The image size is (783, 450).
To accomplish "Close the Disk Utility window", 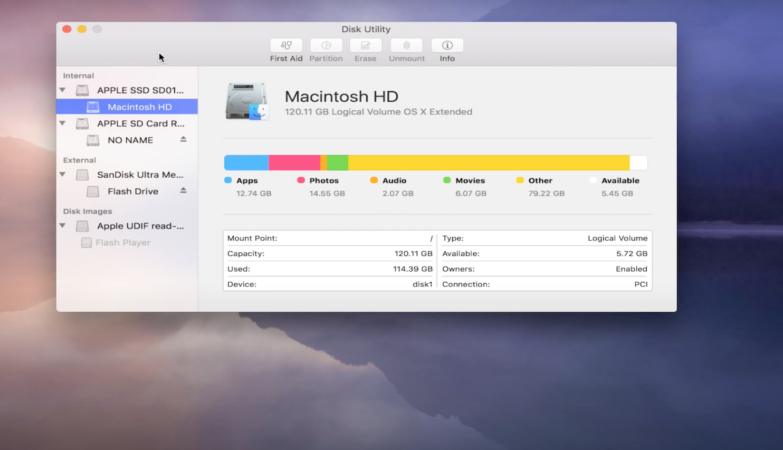I will [67, 29].
